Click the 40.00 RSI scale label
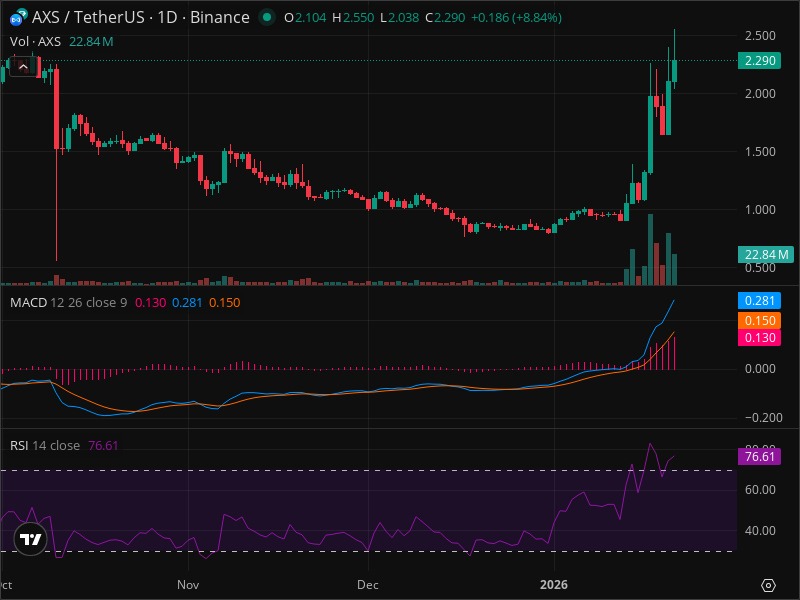This screenshot has height=600, width=800. tap(760, 531)
